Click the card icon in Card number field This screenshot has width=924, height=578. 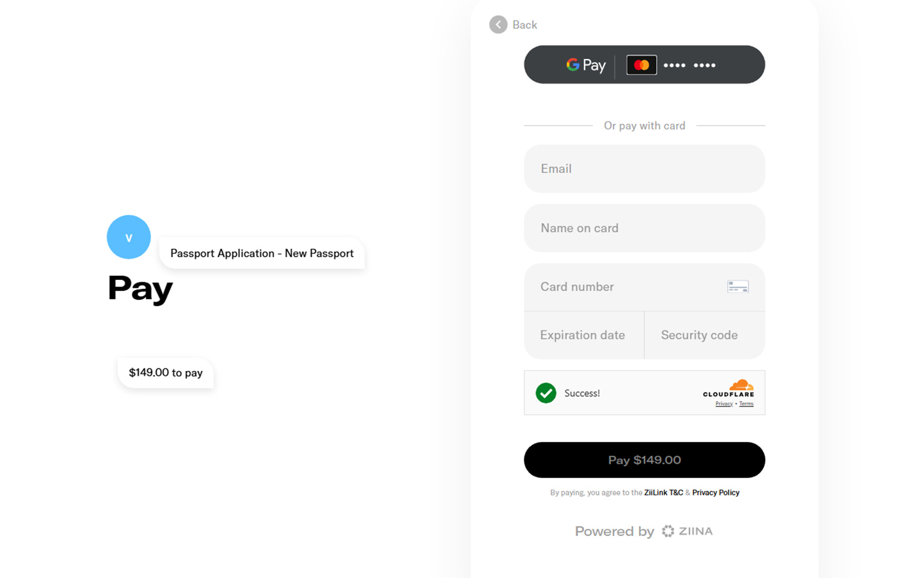(x=738, y=287)
